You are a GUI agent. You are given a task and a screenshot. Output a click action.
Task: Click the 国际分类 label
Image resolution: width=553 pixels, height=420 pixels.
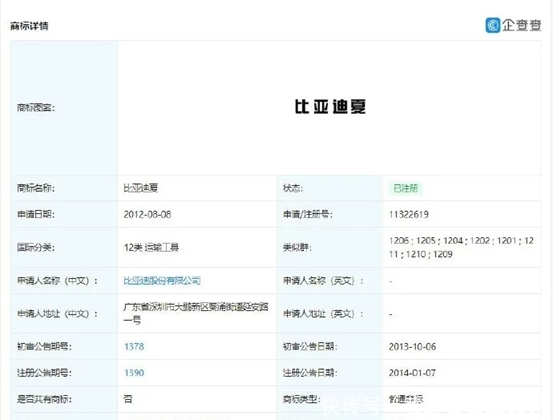36,248
